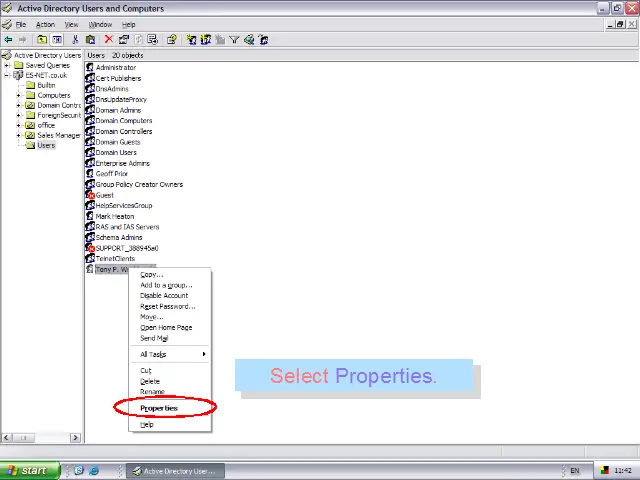Open the All Tasks submenu arrow
640x480 pixels.
point(204,354)
